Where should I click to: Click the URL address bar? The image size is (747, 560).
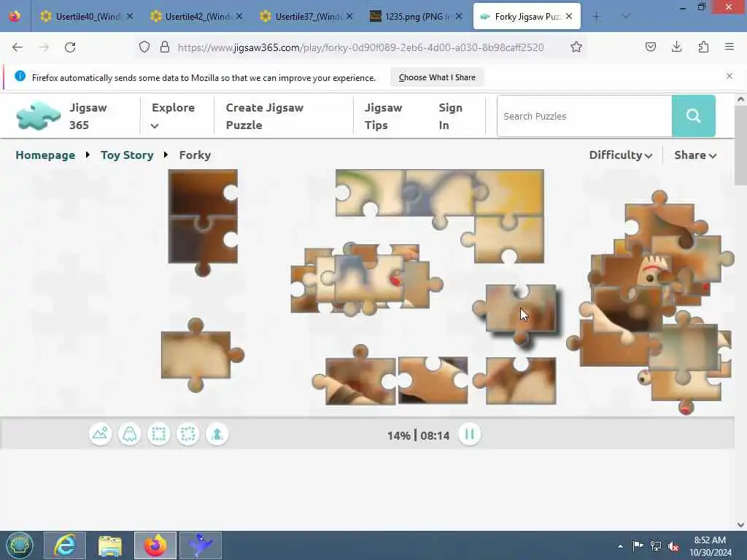point(360,47)
